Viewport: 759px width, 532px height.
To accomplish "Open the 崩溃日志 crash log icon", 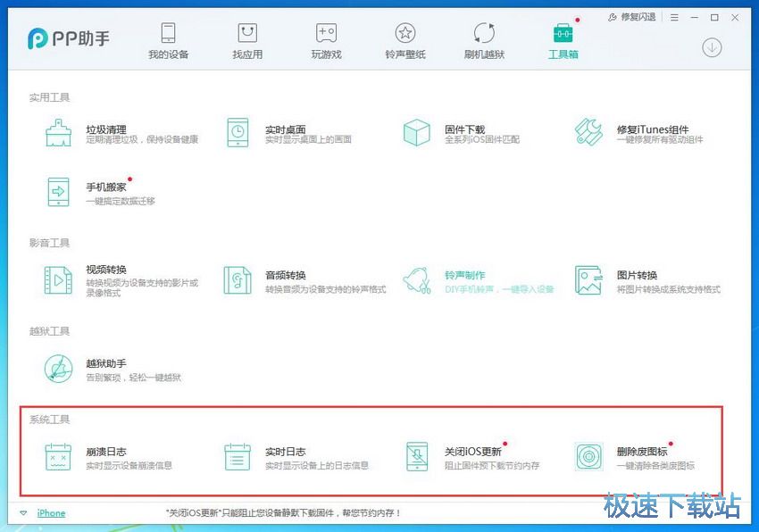I will 58,456.
